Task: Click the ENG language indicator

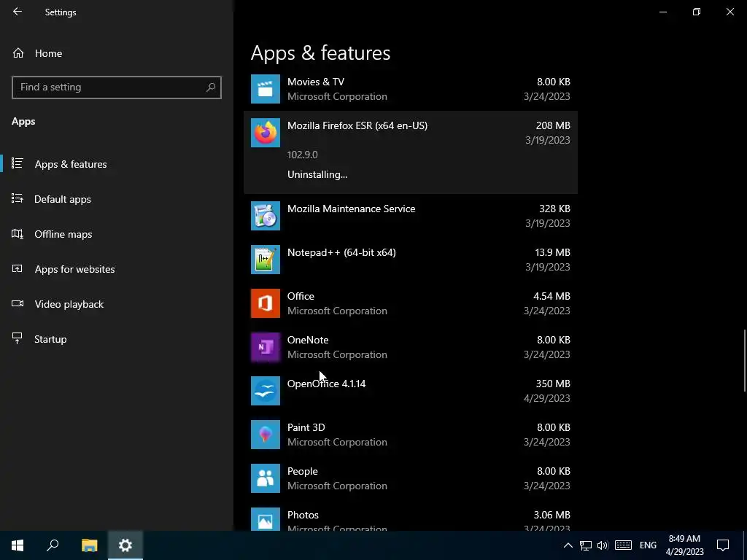Action: [648, 545]
